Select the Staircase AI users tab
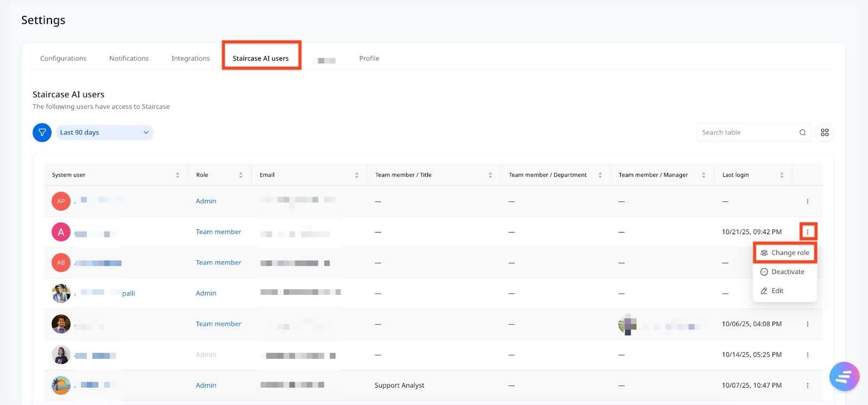The height and width of the screenshot is (405, 868). coord(260,59)
